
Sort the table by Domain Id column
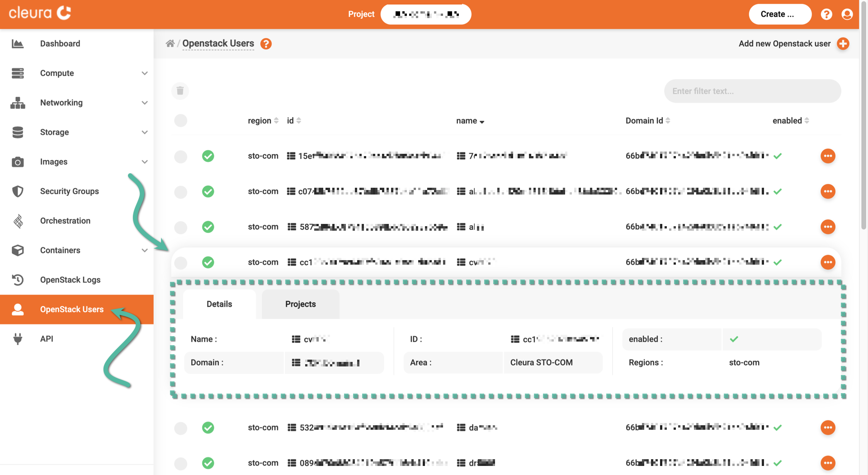click(x=648, y=121)
